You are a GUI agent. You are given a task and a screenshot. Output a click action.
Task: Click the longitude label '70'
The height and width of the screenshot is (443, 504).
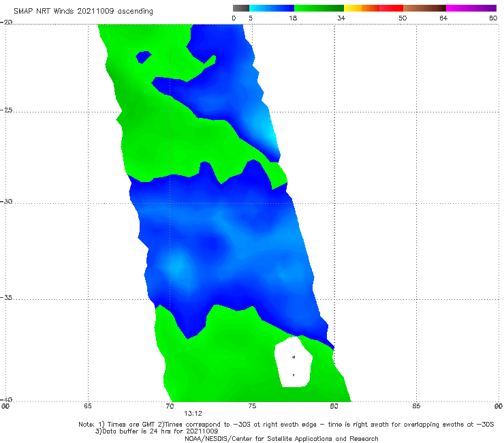170,406
